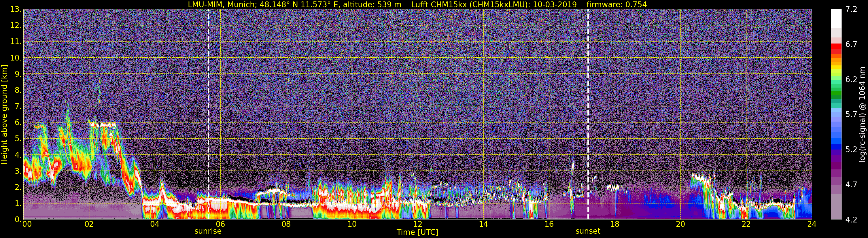This screenshot has width=868, height=238.
Task: Click the height axis tick "10."
Action: 16,58
